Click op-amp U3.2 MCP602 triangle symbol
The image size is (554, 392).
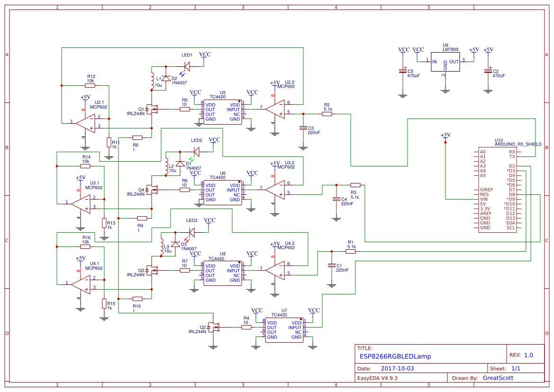275,190
